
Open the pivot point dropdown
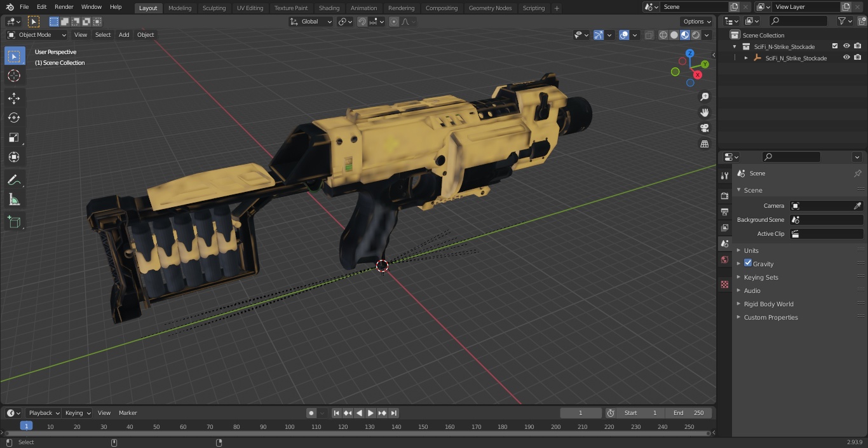click(x=345, y=22)
